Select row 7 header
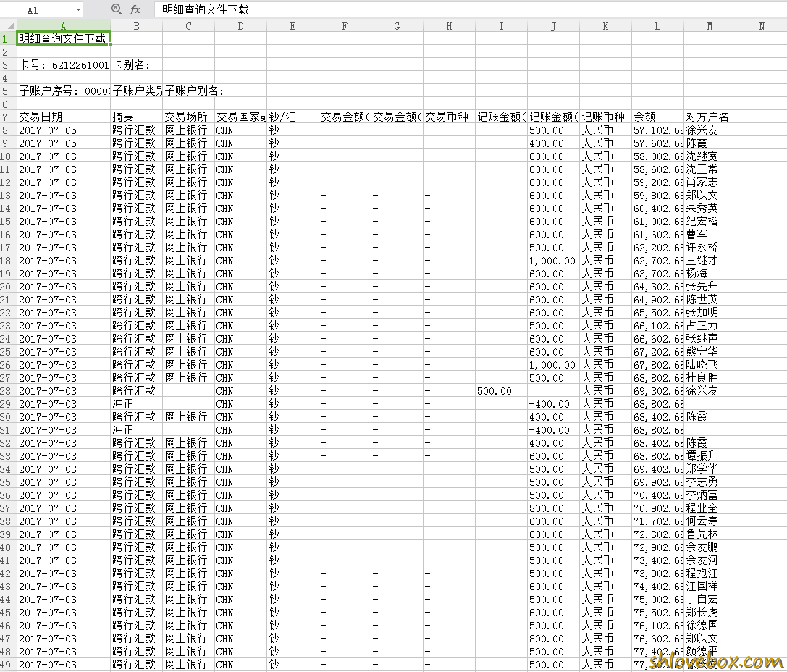This screenshot has width=787, height=672. tap(8, 117)
